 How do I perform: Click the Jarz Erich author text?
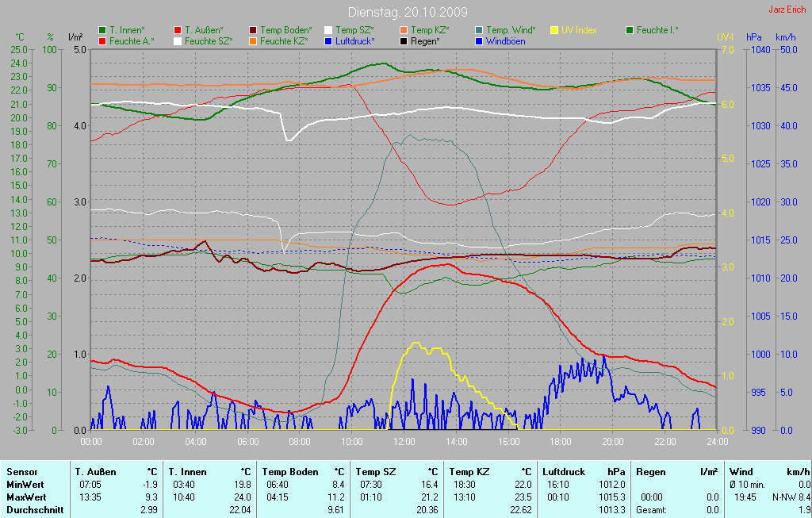787,10
